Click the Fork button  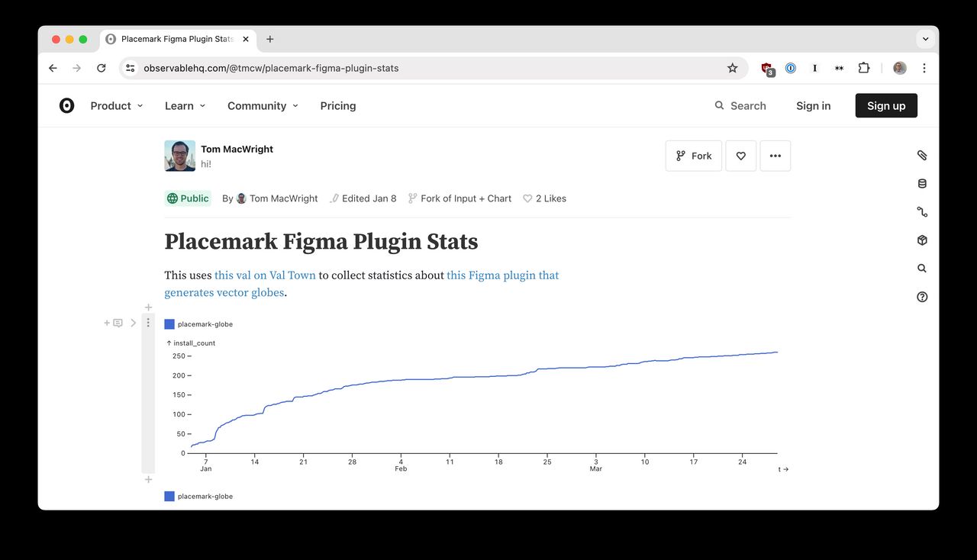(x=693, y=155)
